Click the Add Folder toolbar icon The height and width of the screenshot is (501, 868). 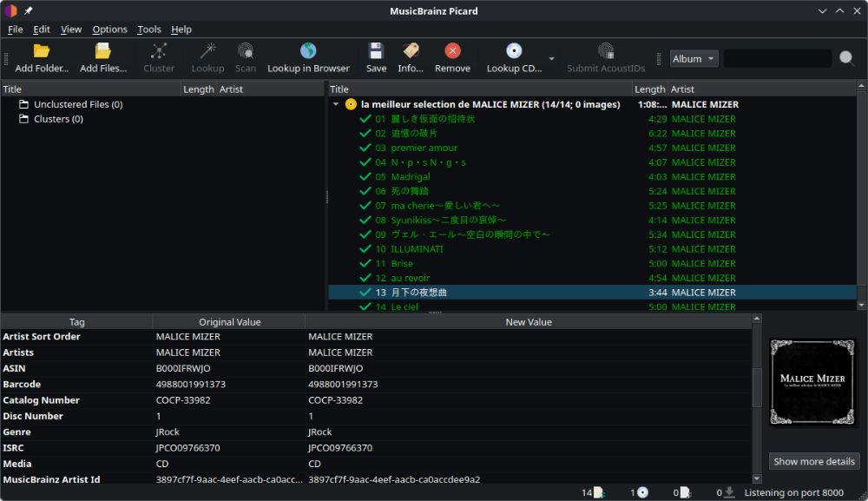(42, 51)
